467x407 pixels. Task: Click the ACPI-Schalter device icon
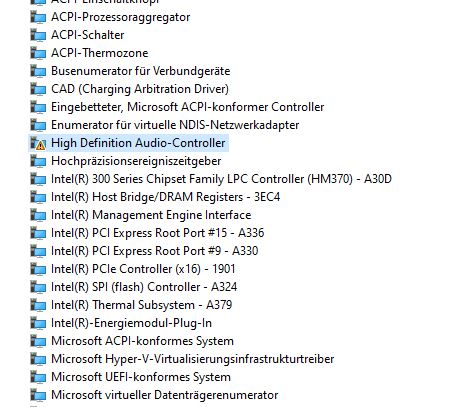(38, 35)
